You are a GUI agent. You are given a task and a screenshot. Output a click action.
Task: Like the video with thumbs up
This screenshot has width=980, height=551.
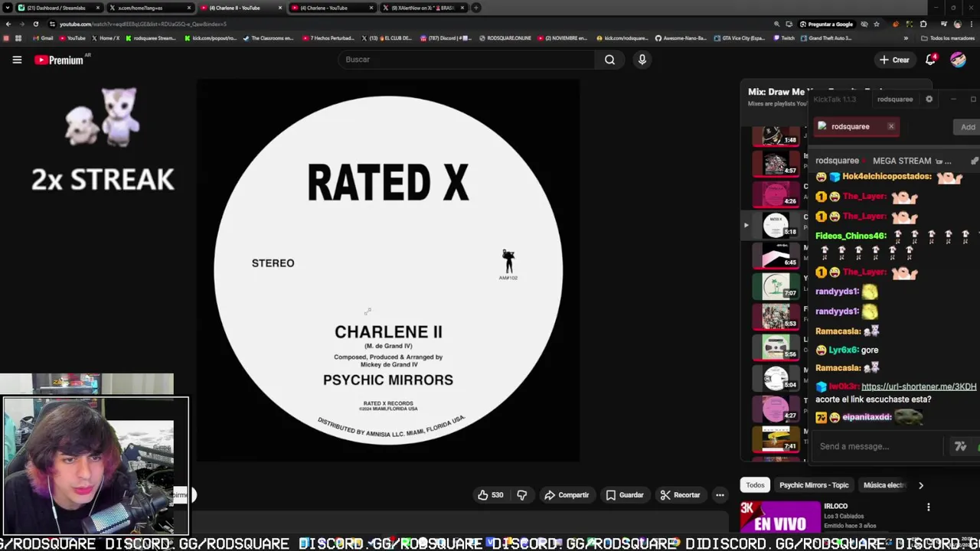point(490,495)
